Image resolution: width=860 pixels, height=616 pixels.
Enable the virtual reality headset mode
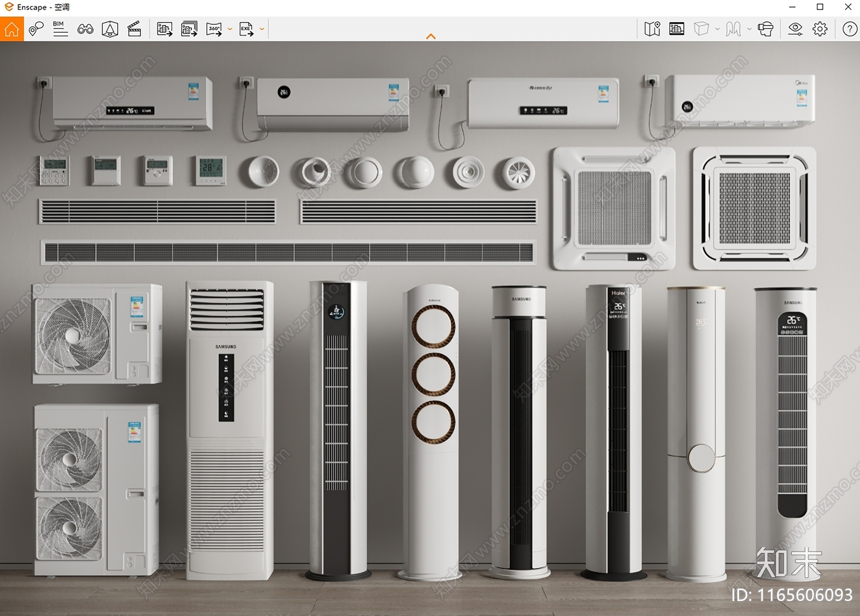point(765,29)
